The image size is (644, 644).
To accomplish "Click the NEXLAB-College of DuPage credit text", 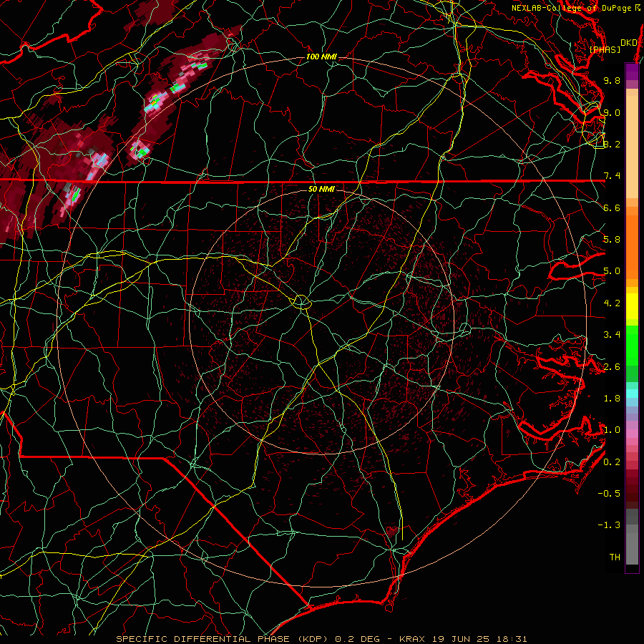I will pyautogui.click(x=575, y=8).
